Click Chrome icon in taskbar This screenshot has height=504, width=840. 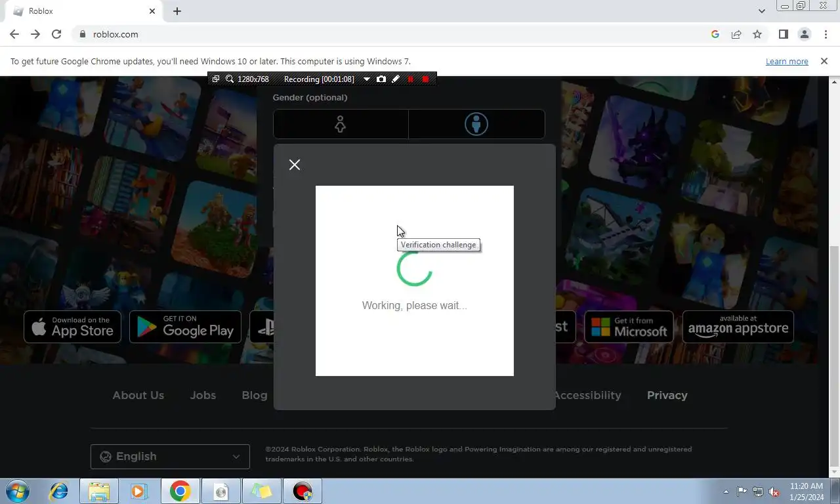pos(180,491)
